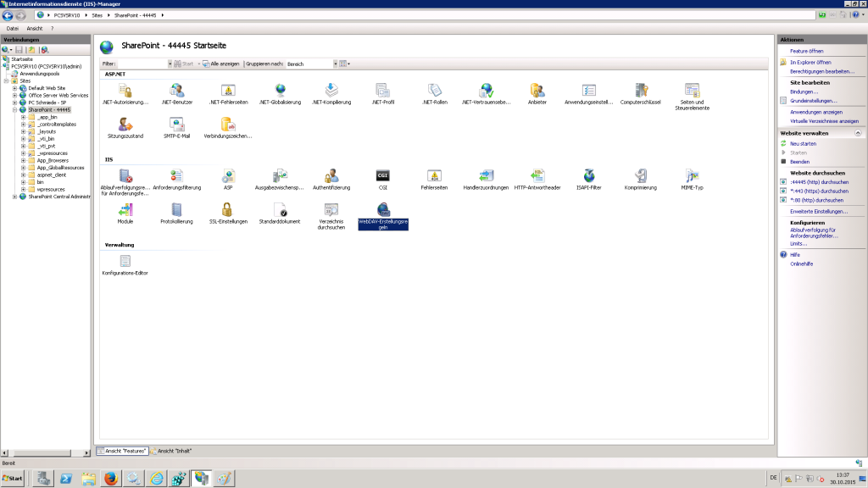Open the Anforderungsfilterung feature
This screenshot has height=488, width=868.
[176, 180]
